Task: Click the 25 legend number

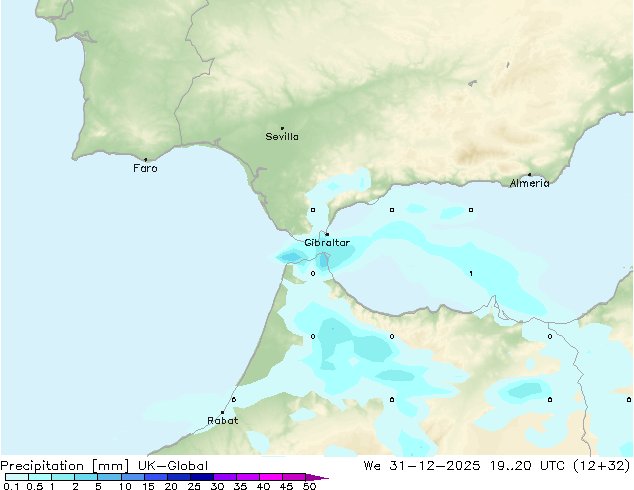Action: click(x=194, y=486)
